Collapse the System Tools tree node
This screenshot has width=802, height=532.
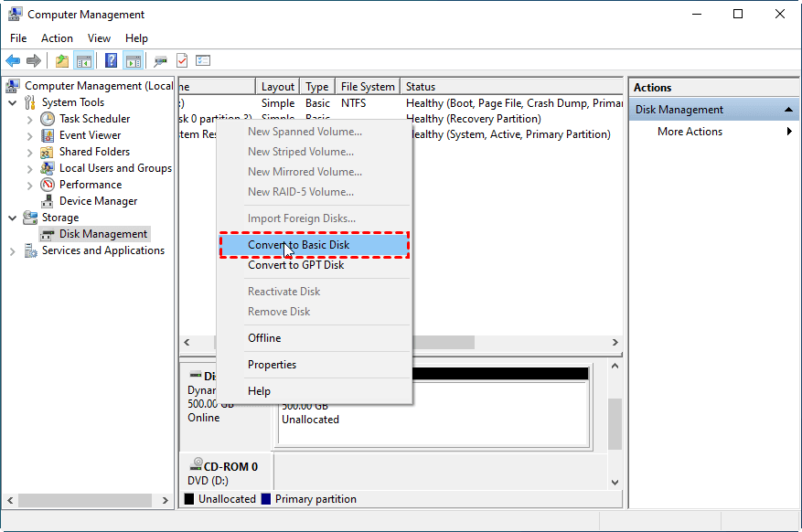[12, 102]
